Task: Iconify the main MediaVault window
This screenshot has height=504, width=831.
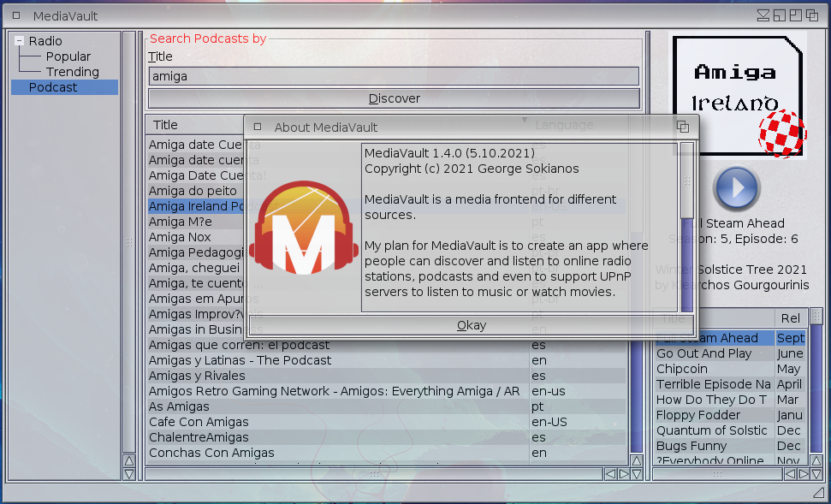Action: click(x=763, y=15)
